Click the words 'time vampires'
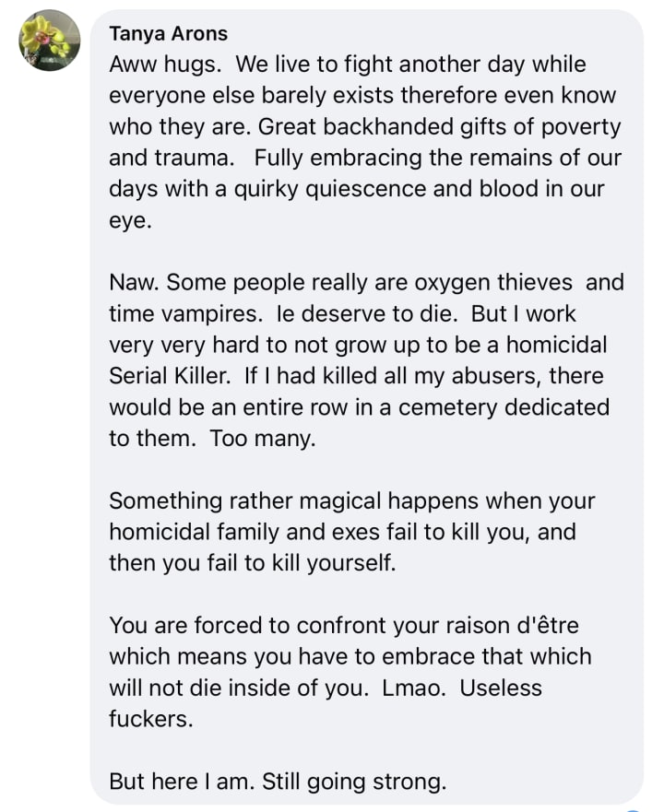The height and width of the screenshot is (812, 664). point(184,313)
